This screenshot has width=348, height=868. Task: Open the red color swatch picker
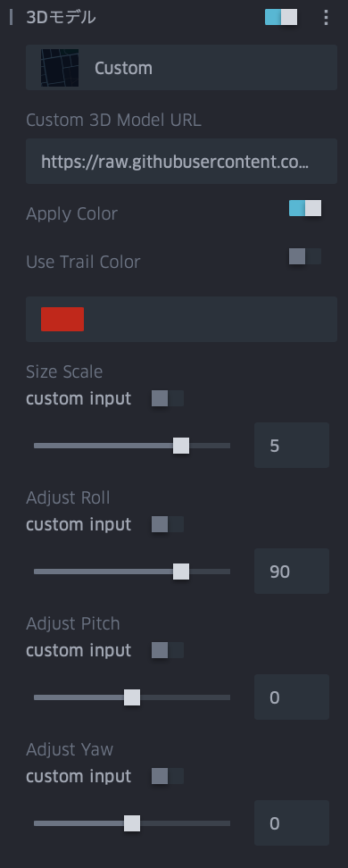coord(62,319)
